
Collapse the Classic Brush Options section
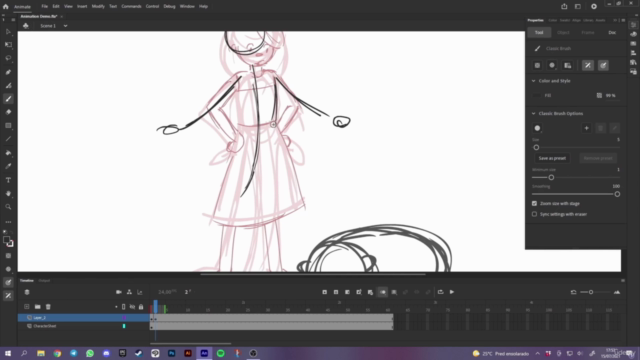533,113
